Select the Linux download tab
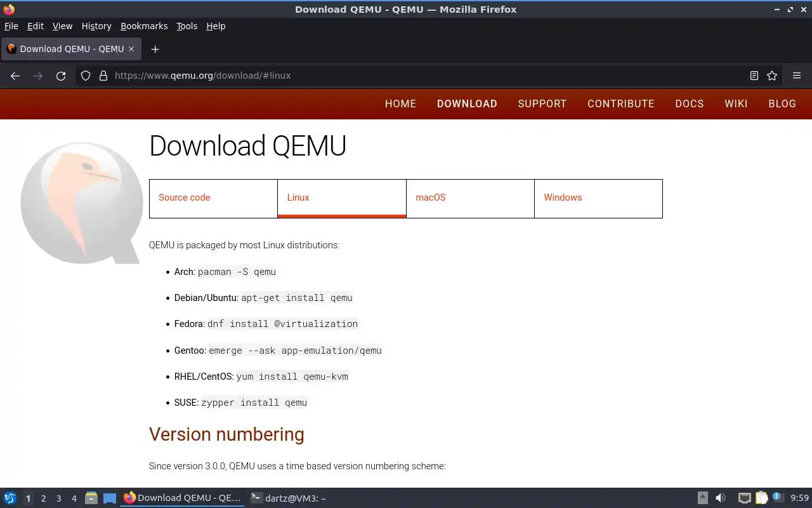This screenshot has width=812, height=508. tap(342, 198)
